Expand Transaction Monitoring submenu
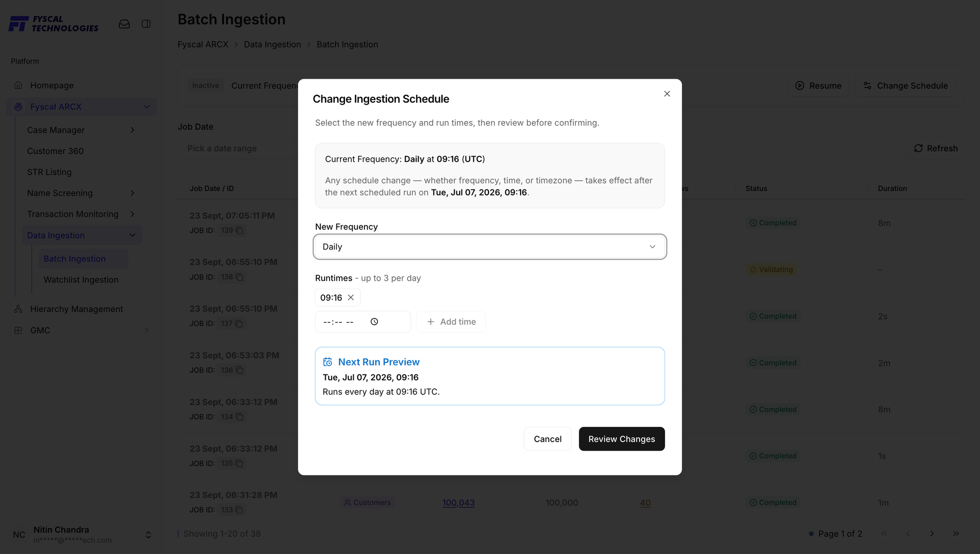 point(132,214)
